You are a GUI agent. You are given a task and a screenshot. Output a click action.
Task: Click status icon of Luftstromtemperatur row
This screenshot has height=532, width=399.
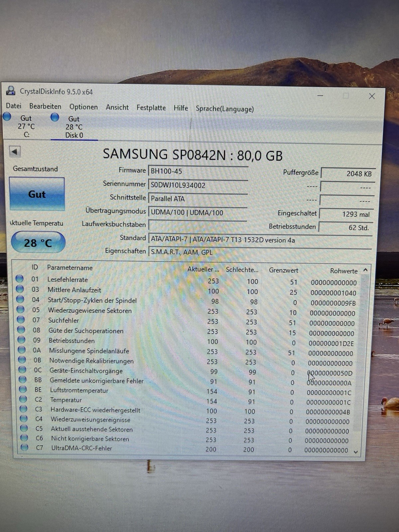[23, 389]
